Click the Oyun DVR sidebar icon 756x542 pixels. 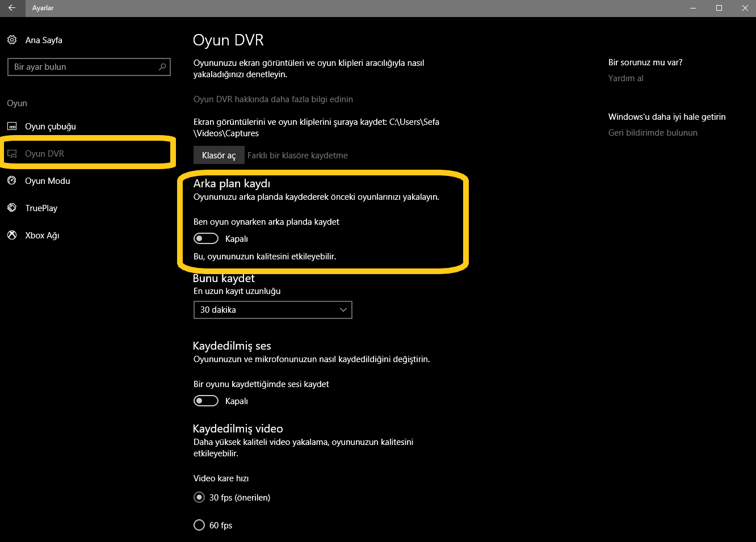[12, 153]
